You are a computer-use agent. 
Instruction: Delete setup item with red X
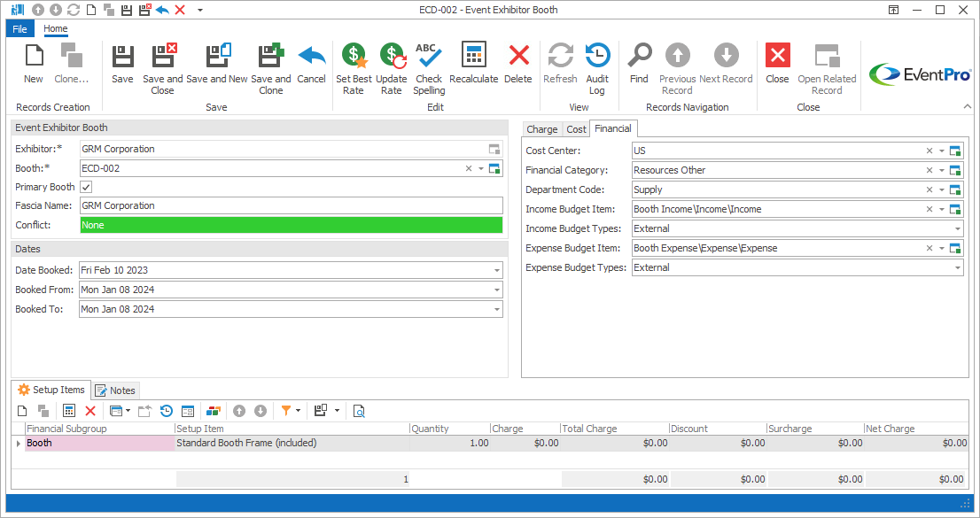(90, 411)
